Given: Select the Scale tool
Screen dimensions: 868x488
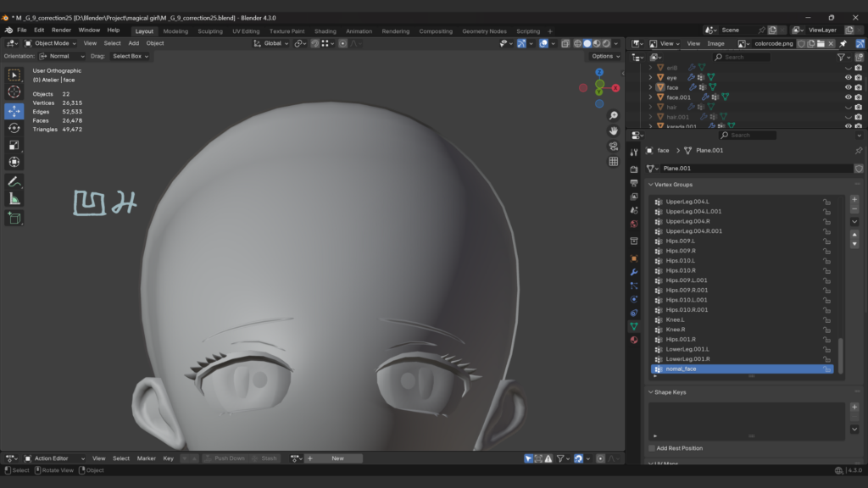Looking at the screenshot, I should point(14,145).
